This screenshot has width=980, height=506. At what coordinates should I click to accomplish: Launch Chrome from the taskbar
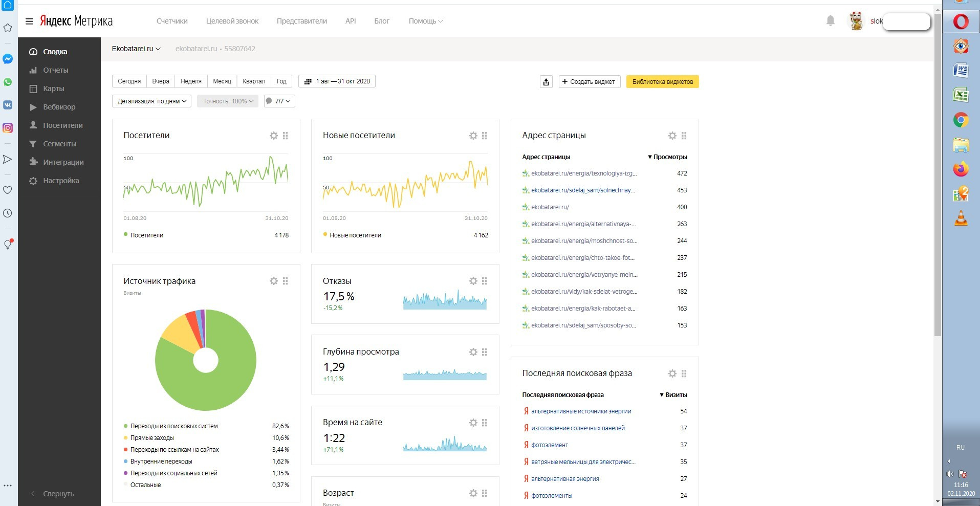coord(961,120)
